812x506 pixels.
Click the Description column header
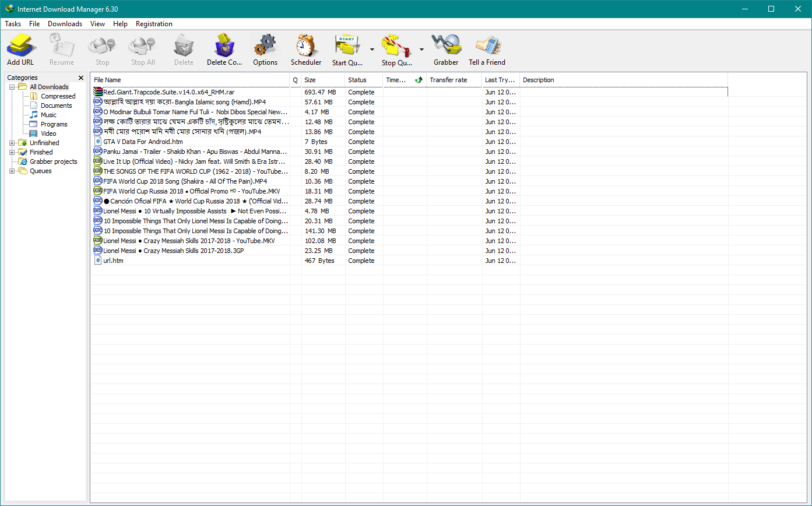click(624, 80)
